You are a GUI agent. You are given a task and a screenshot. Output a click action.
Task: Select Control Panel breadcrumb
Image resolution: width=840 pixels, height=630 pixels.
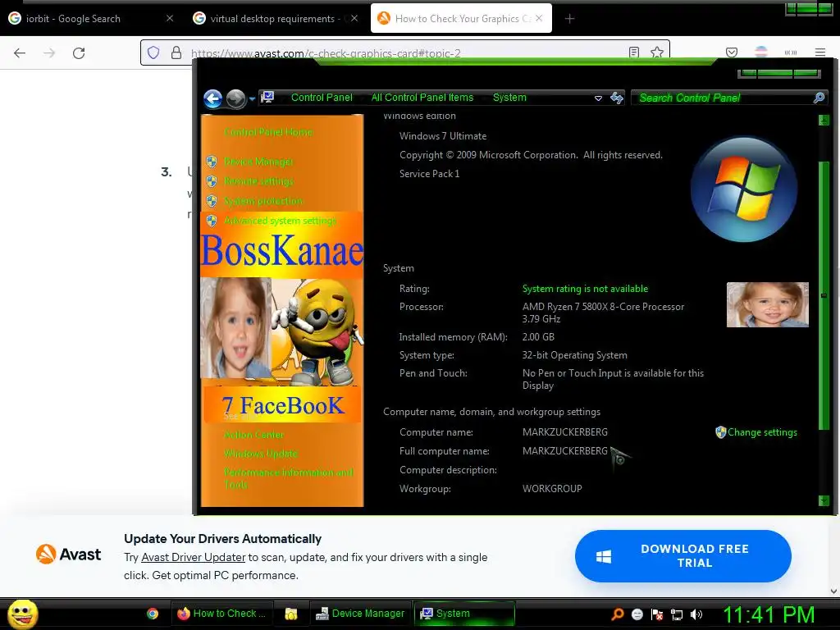pos(322,98)
